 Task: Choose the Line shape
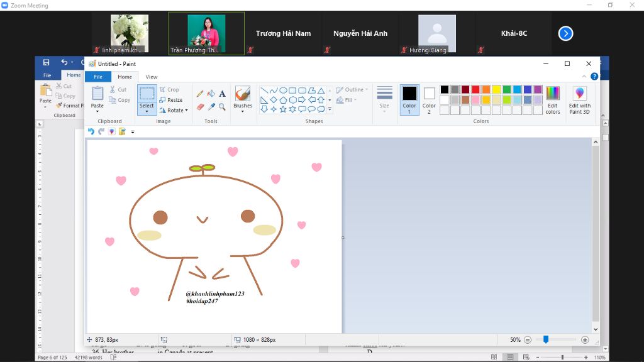coord(264,90)
